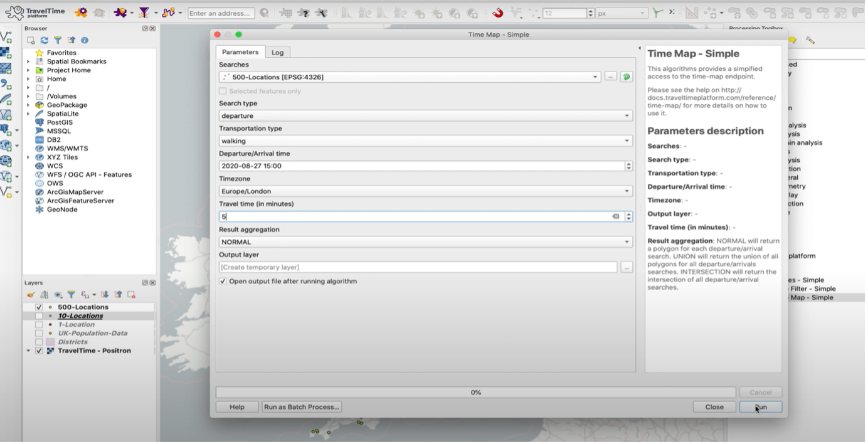The width and height of the screenshot is (868, 444).
Task: Click the Filter Legend funnel in Layers panel
Action: tap(71, 295)
